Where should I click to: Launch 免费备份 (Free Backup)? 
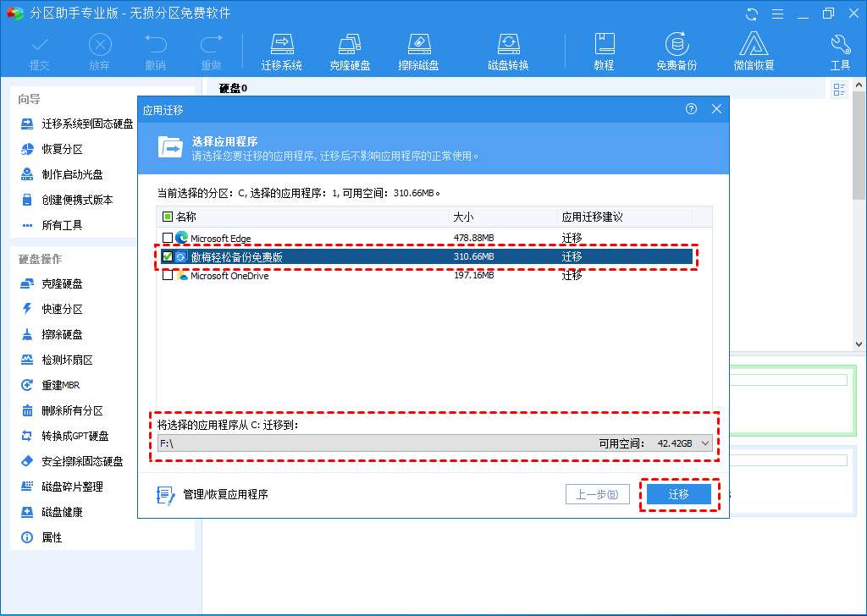676,51
